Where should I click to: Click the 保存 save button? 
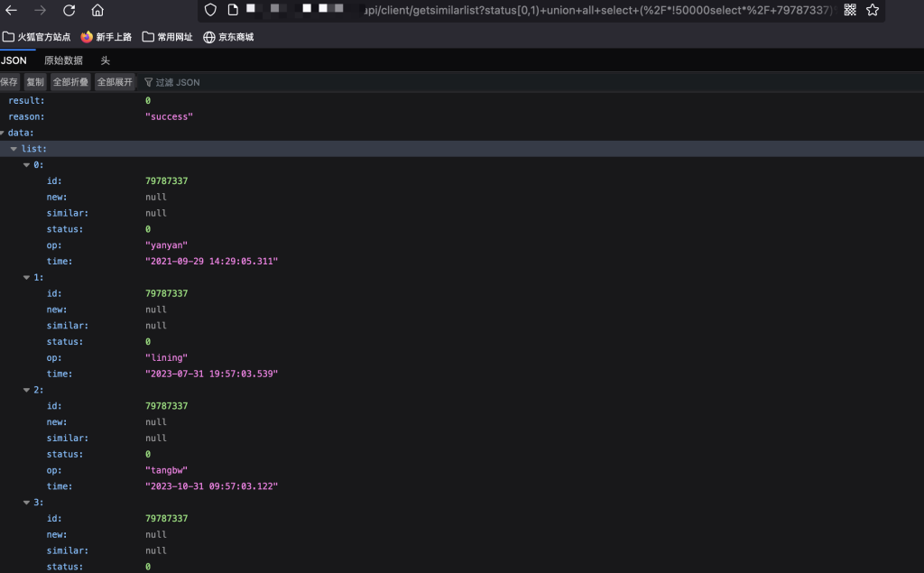coord(9,82)
